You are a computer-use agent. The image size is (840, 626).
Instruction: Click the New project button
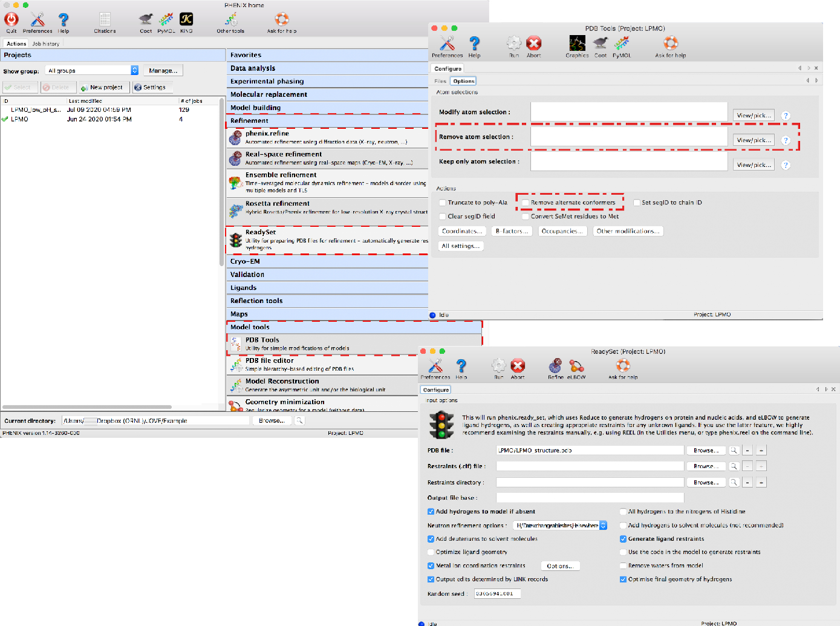tap(104, 87)
